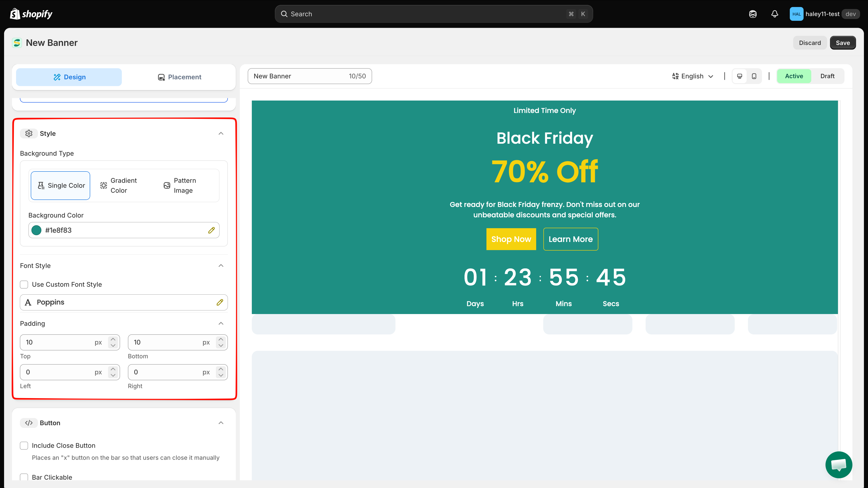Edit the background color with the pencil icon
This screenshot has height=488, width=868.
pyautogui.click(x=211, y=230)
